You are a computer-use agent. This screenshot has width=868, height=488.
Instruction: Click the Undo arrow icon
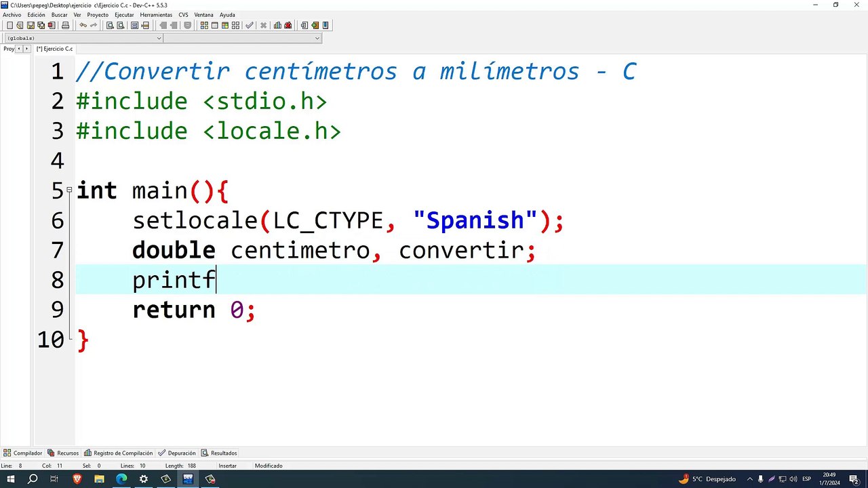tap(83, 26)
